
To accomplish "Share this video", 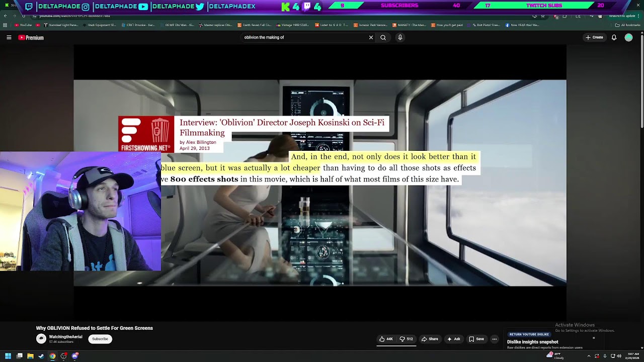I will (x=430, y=339).
